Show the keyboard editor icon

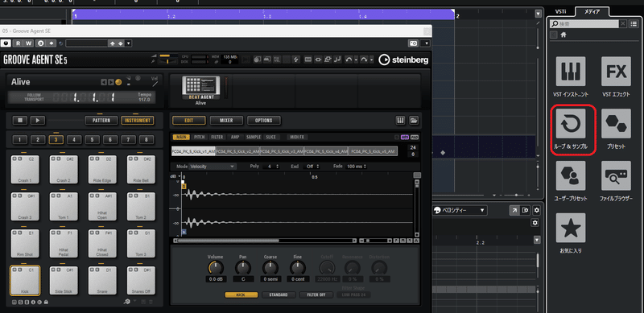click(x=400, y=121)
